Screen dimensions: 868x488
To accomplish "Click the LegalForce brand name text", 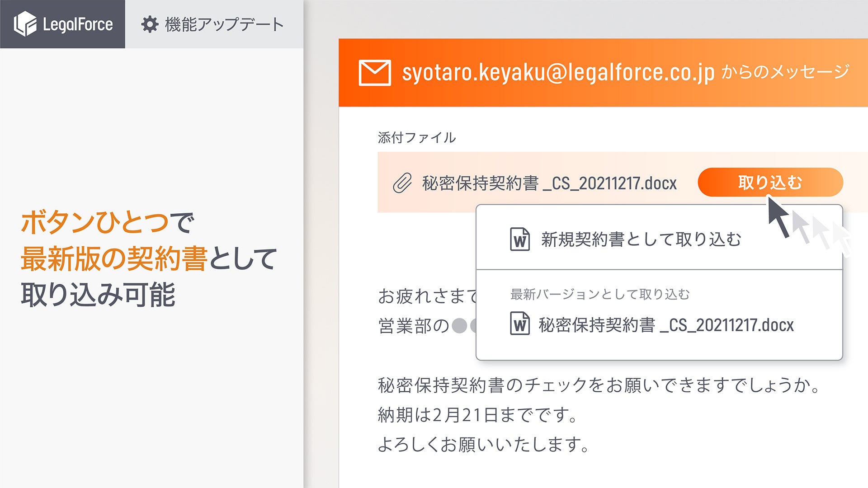I will click(78, 24).
